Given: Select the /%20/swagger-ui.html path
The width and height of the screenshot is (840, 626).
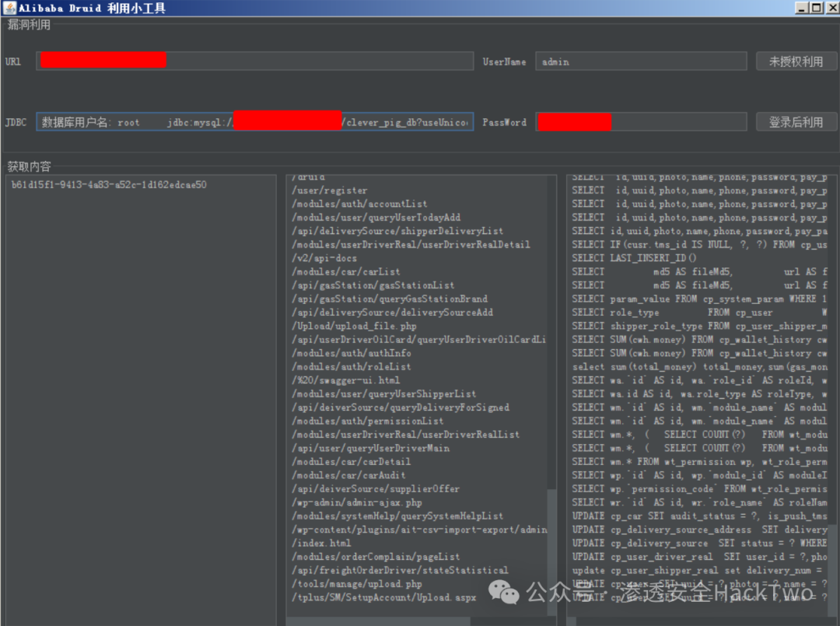Looking at the screenshot, I should point(345,380).
